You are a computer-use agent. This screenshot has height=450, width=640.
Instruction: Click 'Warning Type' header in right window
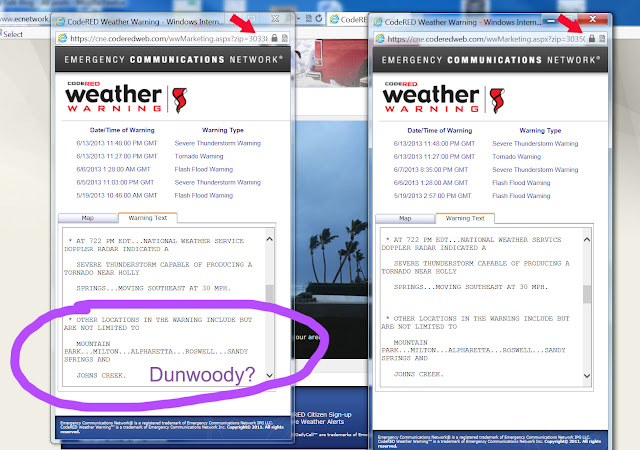click(540, 131)
